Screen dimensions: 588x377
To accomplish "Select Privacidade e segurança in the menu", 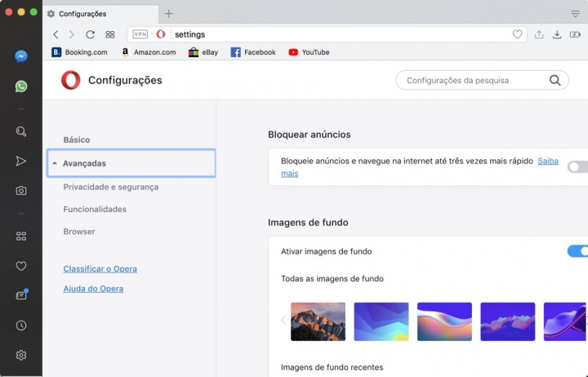I will pyautogui.click(x=111, y=187).
